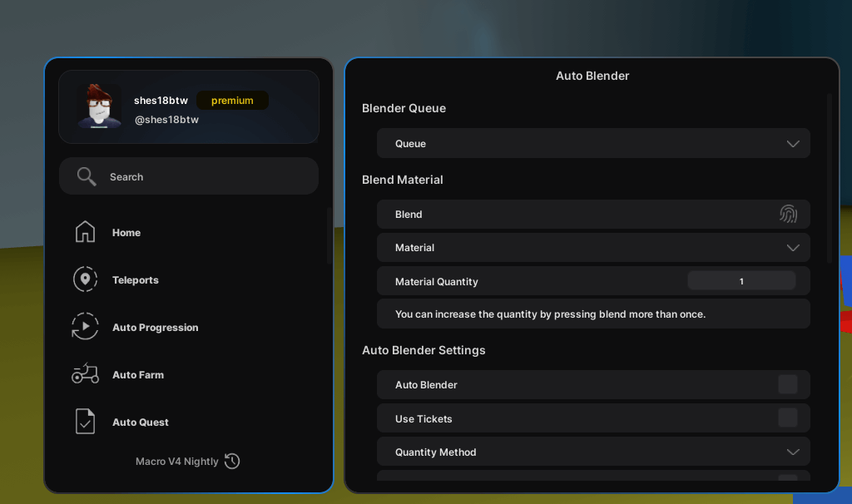Click the shes18btw avatar thumbnail

(x=99, y=106)
